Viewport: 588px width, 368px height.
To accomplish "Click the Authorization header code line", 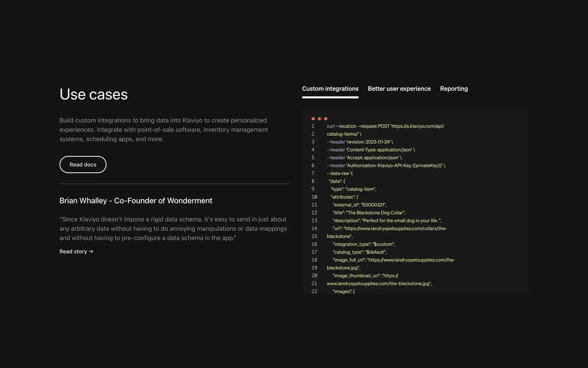I will (x=386, y=166).
